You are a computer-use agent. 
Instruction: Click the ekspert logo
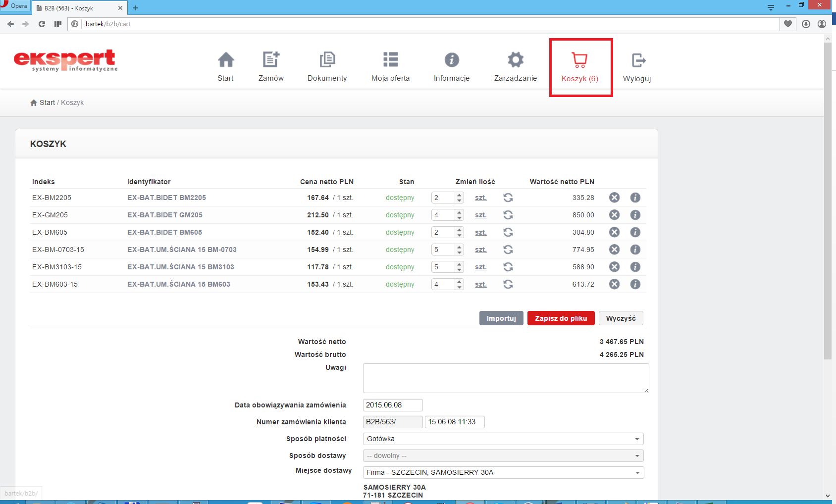(x=65, y=60)
